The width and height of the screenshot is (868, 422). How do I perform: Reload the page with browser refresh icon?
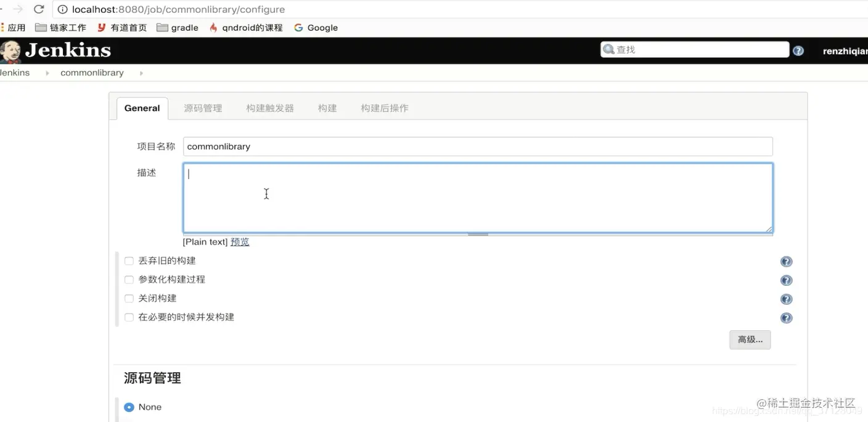(x=39, y=9)
